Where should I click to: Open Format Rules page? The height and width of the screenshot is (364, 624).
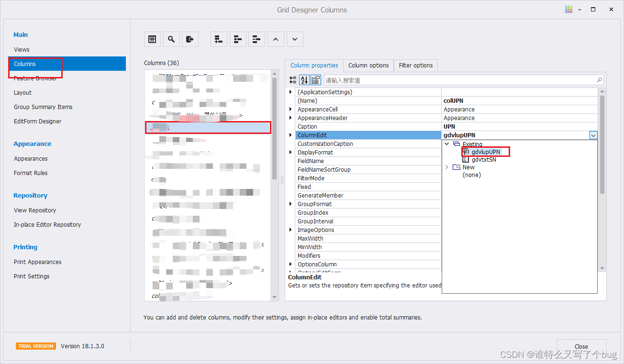click(x=31, y=173)
